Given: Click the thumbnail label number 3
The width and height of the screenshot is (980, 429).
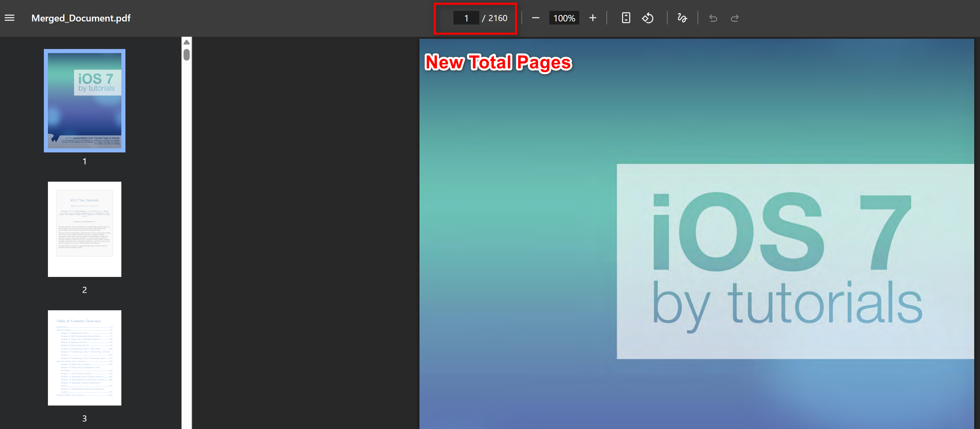Looking at the screenshot, I should point(84,419).
